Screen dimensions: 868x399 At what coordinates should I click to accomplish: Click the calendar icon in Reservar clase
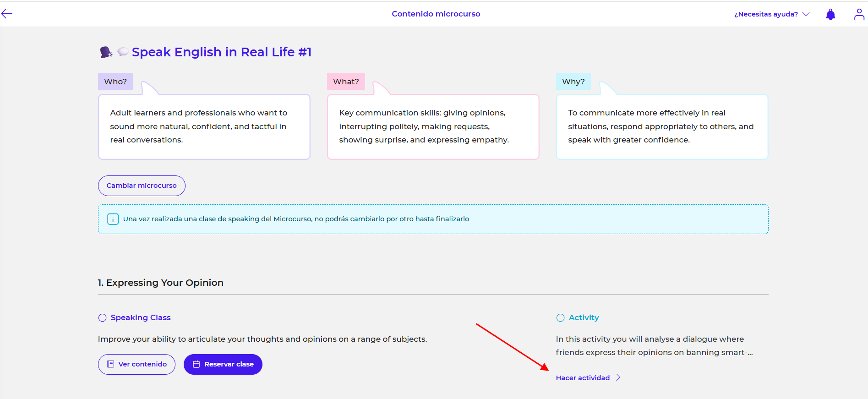pos(197,364)
